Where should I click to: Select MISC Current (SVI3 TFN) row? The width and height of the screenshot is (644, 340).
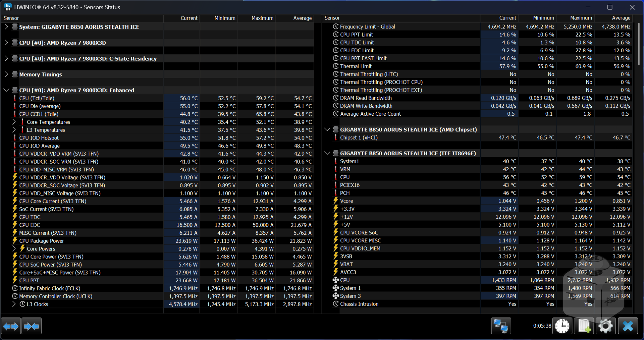point(157,233)
